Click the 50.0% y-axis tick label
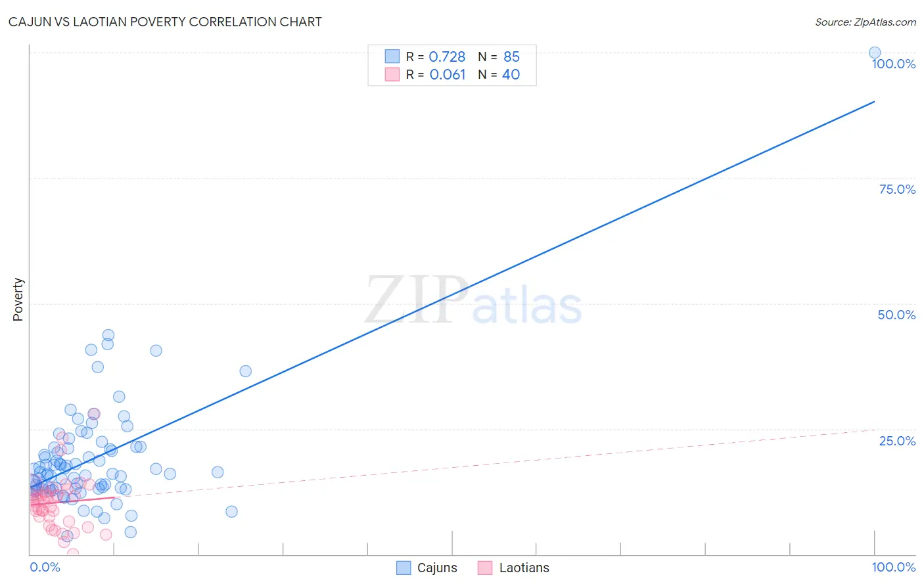The image size is (924, 586). pos(896,315)
